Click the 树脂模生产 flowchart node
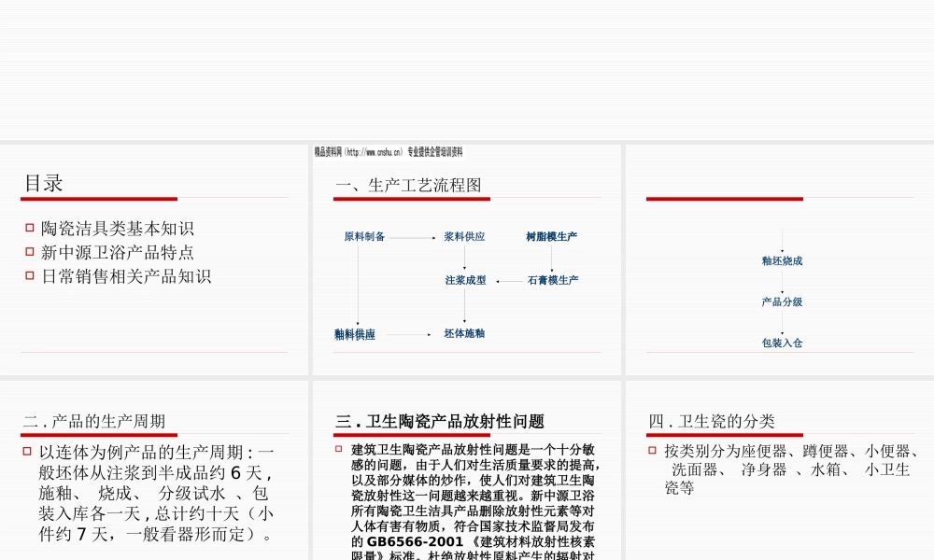 pyautogui.click(x=552, y=237)
